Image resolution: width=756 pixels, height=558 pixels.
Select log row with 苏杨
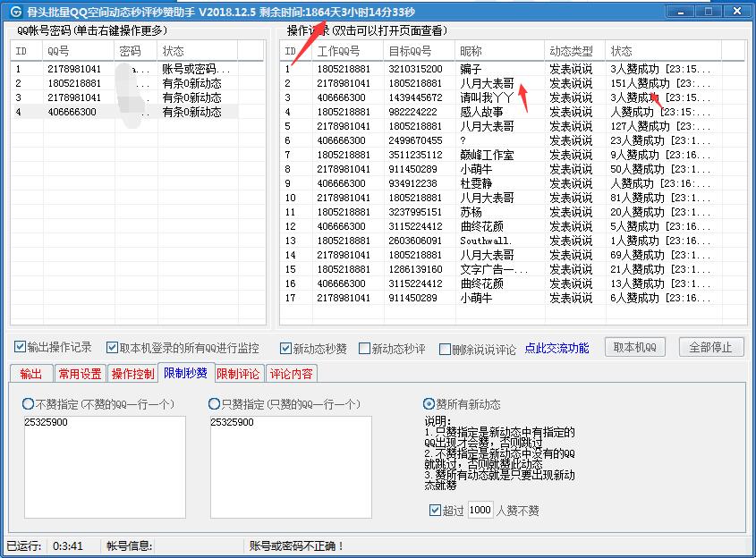pyautogui.click(x=501, y=212)
